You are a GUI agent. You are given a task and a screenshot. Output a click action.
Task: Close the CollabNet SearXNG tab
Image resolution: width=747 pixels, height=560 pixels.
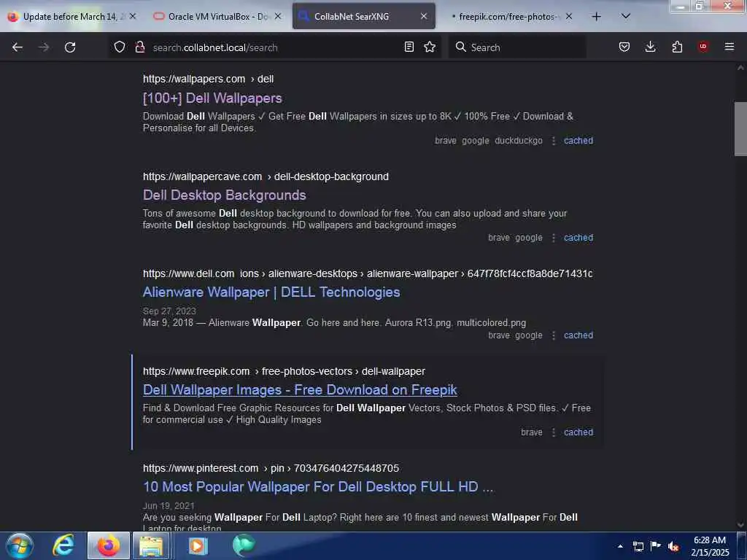pyautogui.click(x=424, y=16)
